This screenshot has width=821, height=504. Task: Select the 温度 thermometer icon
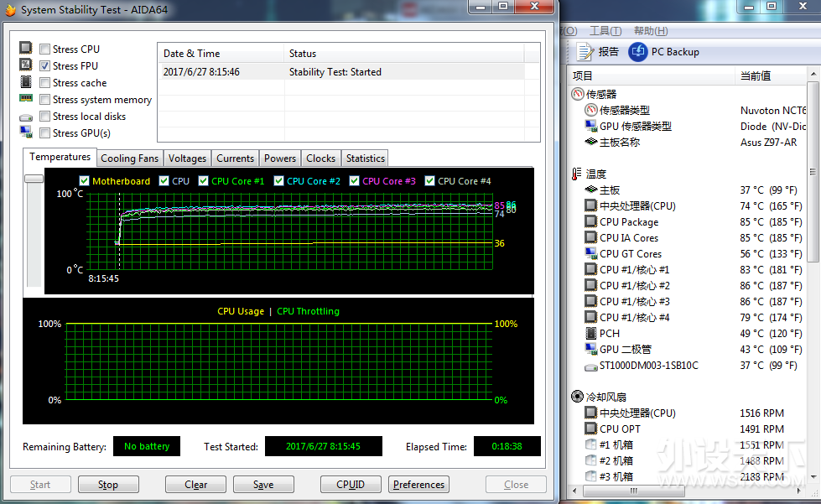click(x=576, y=174)
